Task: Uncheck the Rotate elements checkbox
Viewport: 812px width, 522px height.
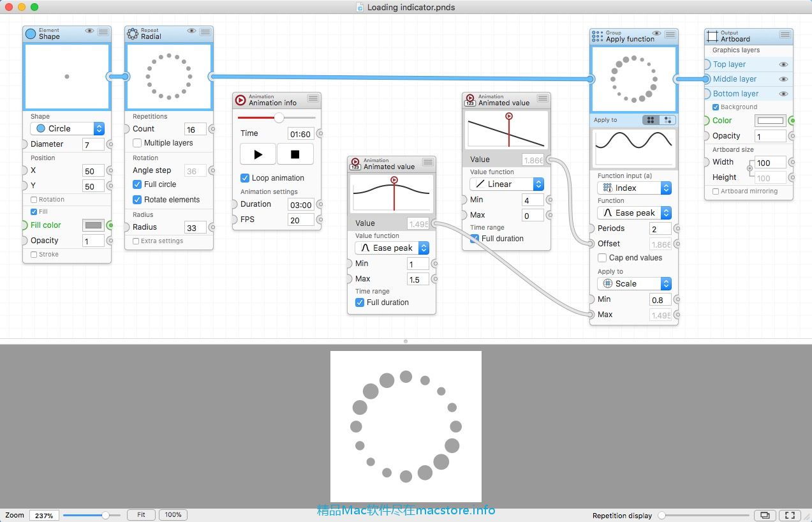Action: tap(137, 200)
